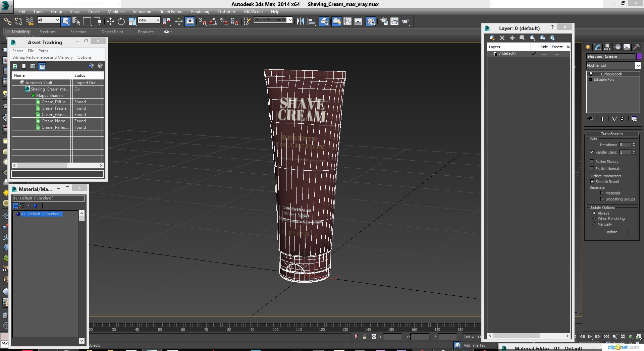Open the Create command panel tab

[588, 47]
